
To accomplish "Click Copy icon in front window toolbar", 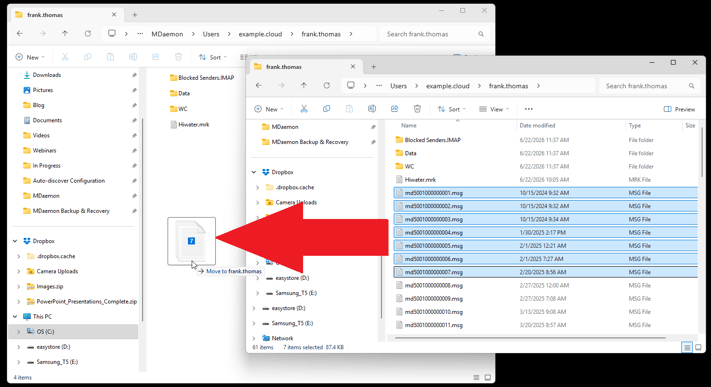I will pyautogui.click(x=326, y=109).
